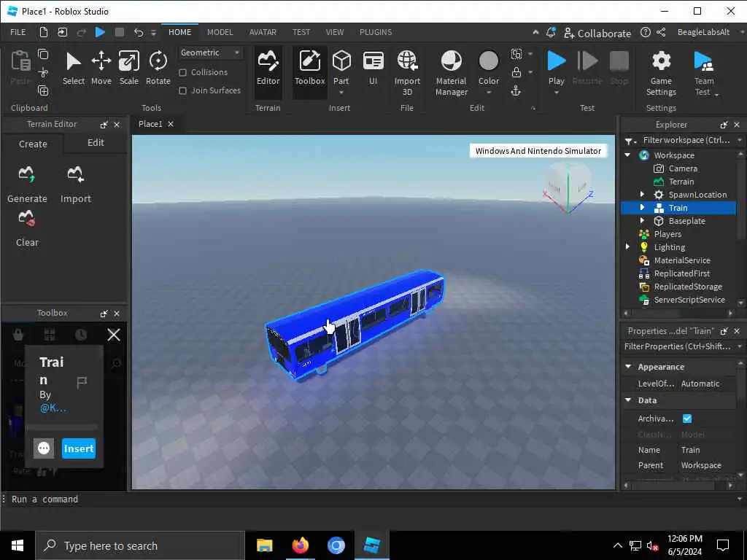Click the Windows Start button

(18, 545)
